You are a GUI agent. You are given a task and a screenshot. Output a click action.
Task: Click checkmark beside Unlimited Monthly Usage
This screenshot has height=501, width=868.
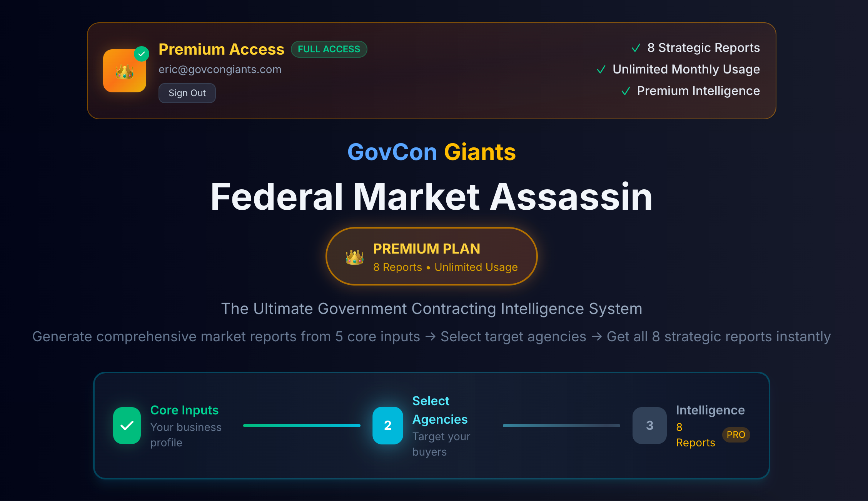coord(601,70)
